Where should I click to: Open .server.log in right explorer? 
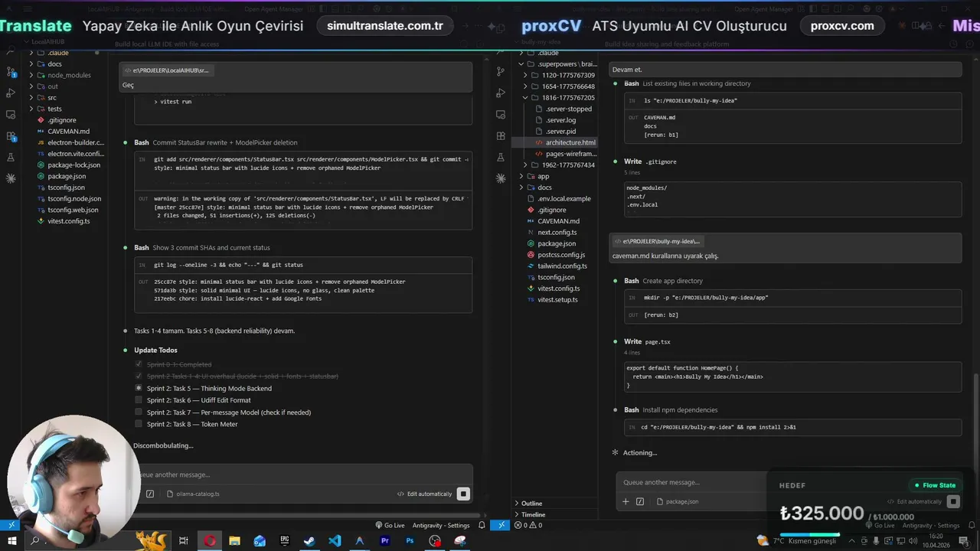coord(560,120)
